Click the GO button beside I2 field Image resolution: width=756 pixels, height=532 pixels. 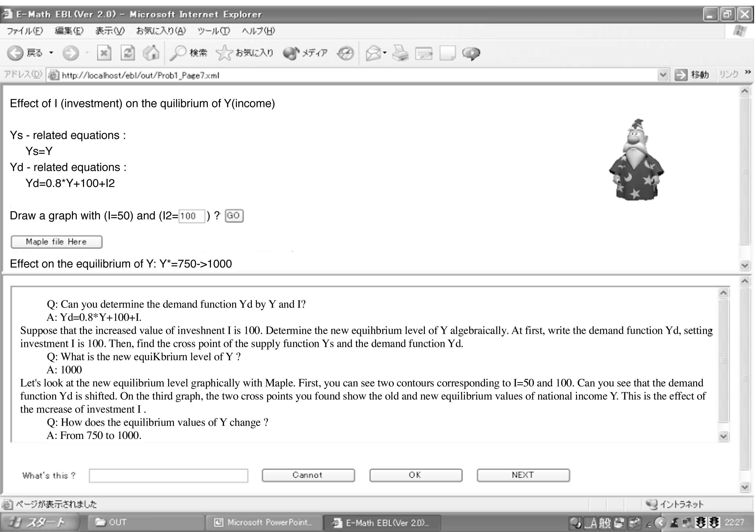[x=234, y=216]
